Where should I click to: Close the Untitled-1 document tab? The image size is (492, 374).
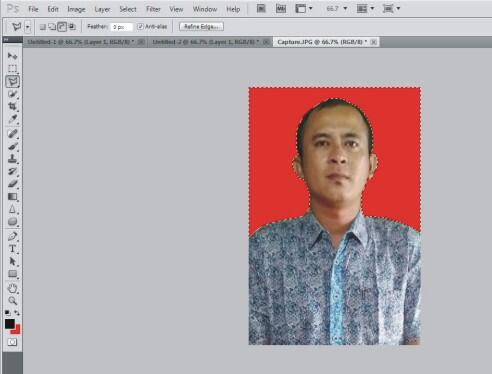[141, 42]
